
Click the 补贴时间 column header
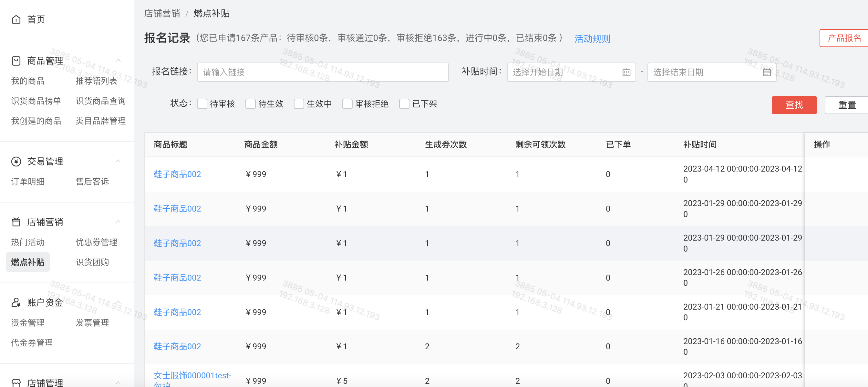coord(700,145)
